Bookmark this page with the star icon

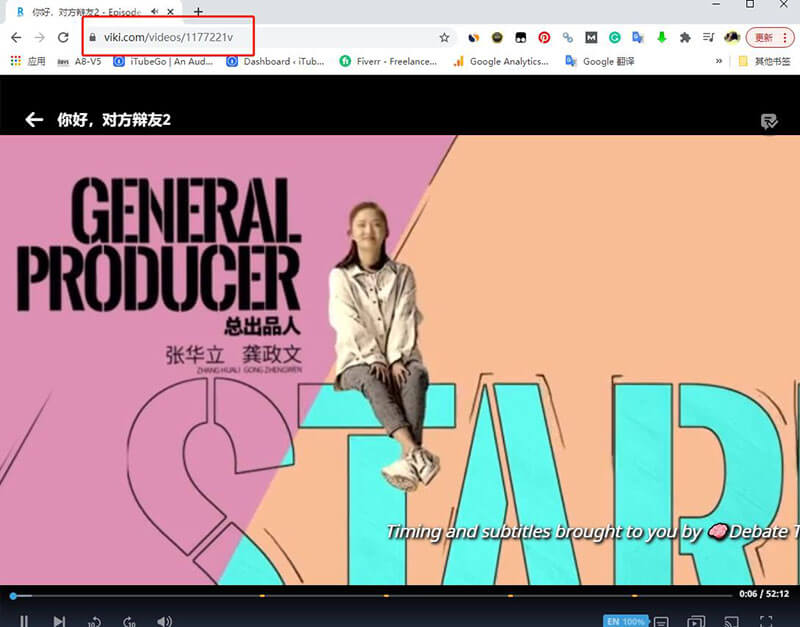pos(444,37)
